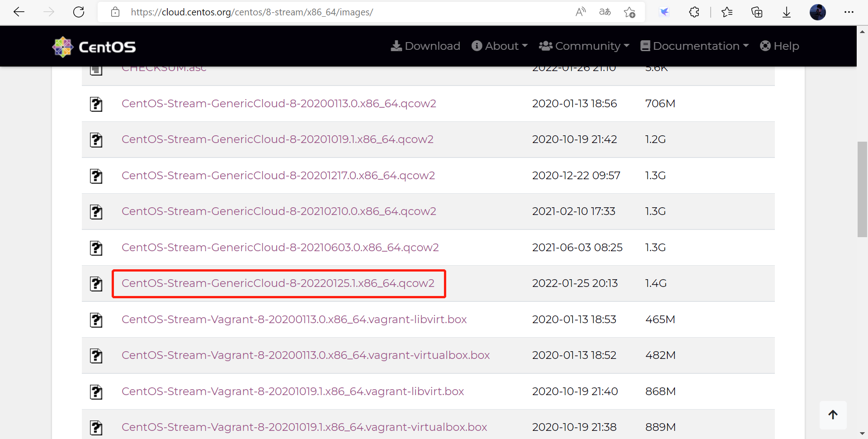Expand the Documentation dropdown menu

(x=695, y=46)
